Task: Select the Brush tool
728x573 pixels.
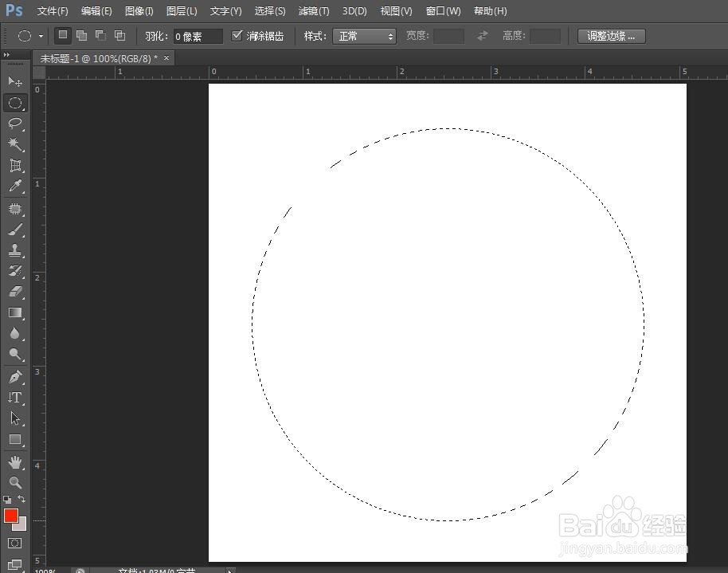Action: [15, 230]
